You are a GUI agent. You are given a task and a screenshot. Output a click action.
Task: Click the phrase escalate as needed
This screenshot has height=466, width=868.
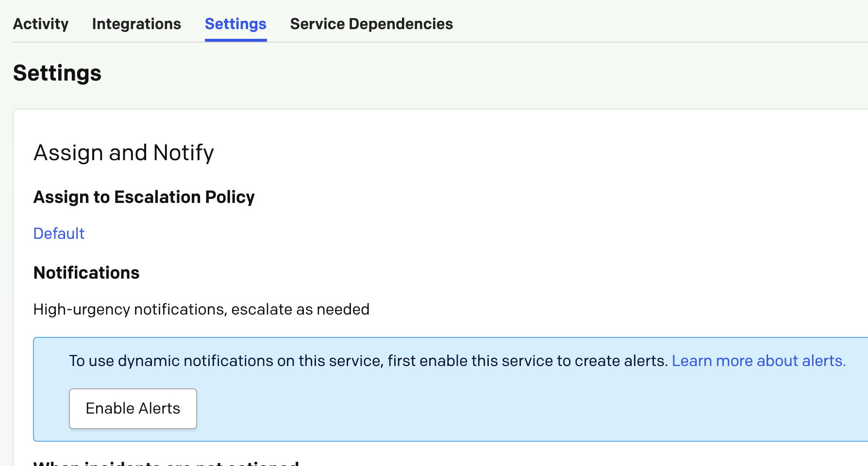tap(300, 309)
